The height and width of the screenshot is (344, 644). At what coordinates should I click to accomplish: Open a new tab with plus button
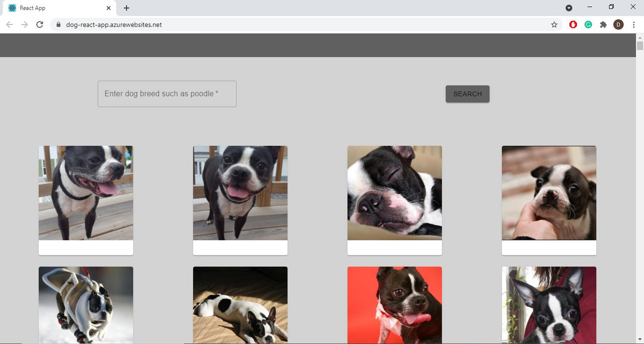click(126, 8)
